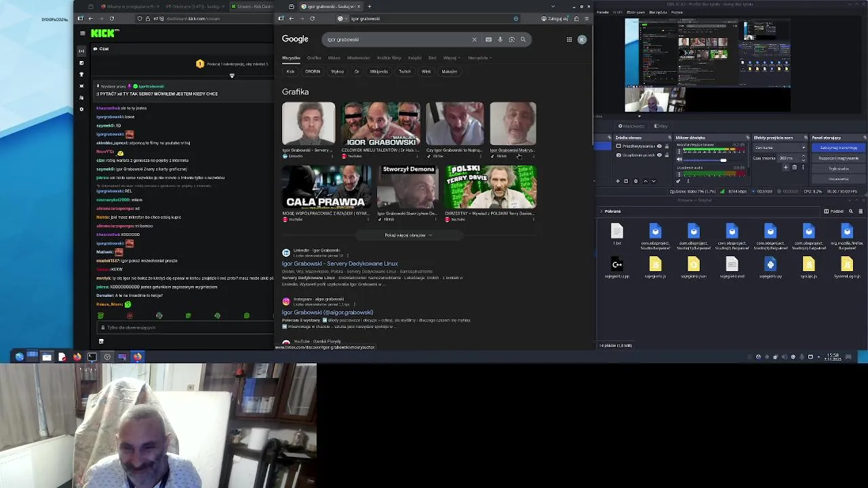
Task: Stop the OBS stream (Zatrzymaj transmisję)
Action: pos(838,148)
